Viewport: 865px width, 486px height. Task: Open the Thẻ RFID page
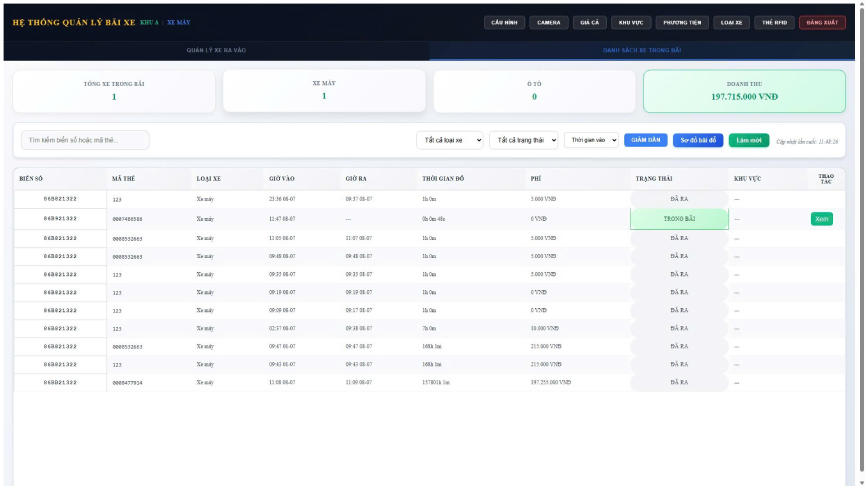774,22
